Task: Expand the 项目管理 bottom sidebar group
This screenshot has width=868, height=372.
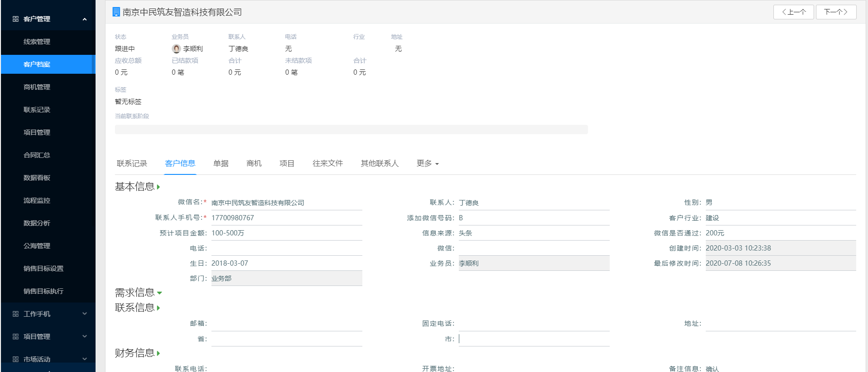Action: pyautogui.click(x=85, y=336)
